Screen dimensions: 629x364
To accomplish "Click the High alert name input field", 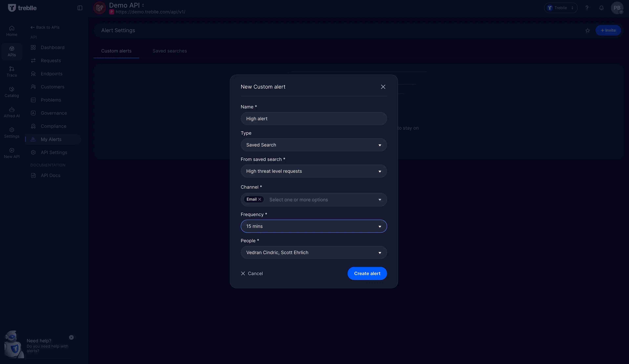I will 313,118.
